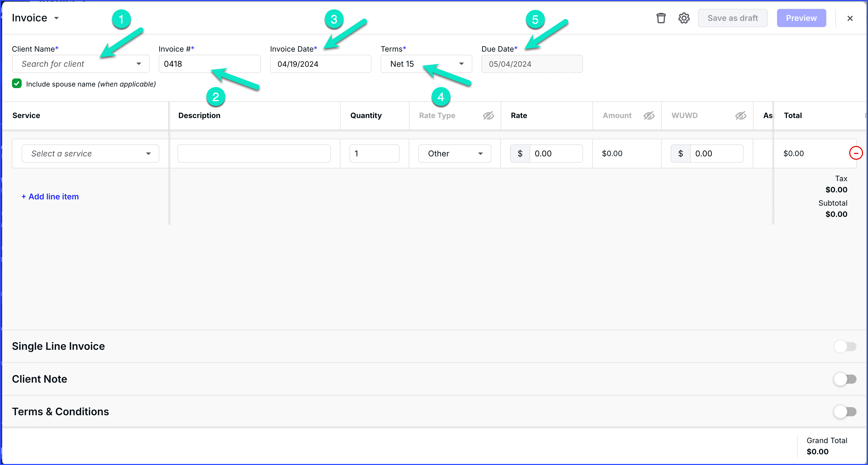
Task: Open the Select a service dropdown
Action: [x=90, y=154]
